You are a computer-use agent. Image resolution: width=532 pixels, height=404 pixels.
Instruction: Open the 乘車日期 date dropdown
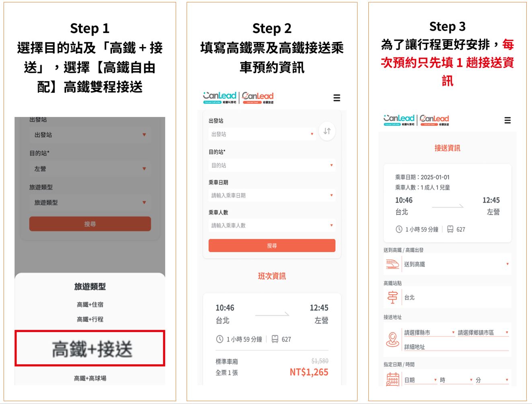(271, 195)
